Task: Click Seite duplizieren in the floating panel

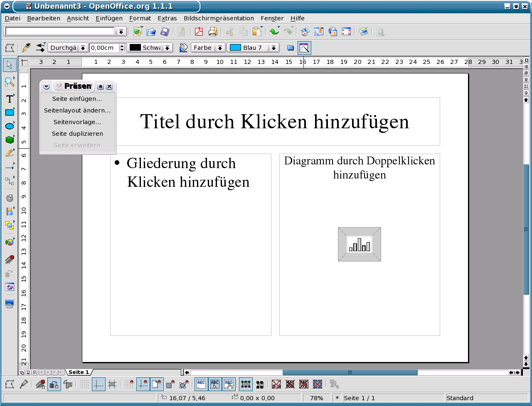Action: [77, 134]
